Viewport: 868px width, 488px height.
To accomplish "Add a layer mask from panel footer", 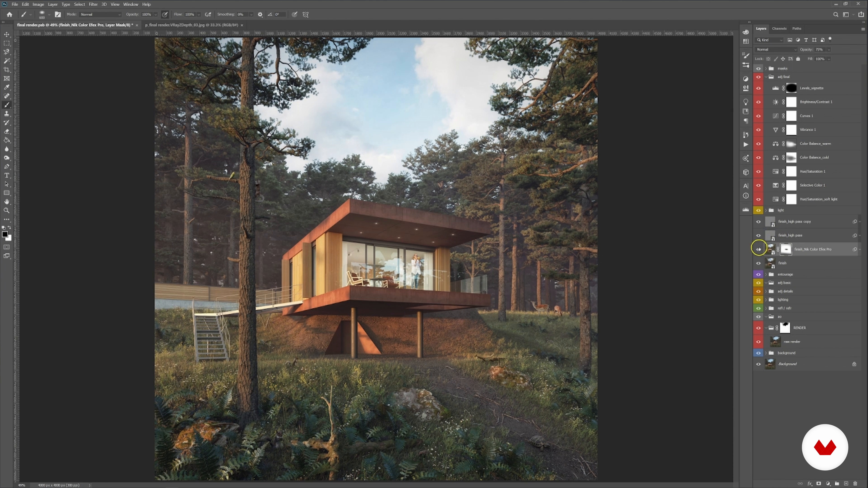I will click(x=819, y=484).
